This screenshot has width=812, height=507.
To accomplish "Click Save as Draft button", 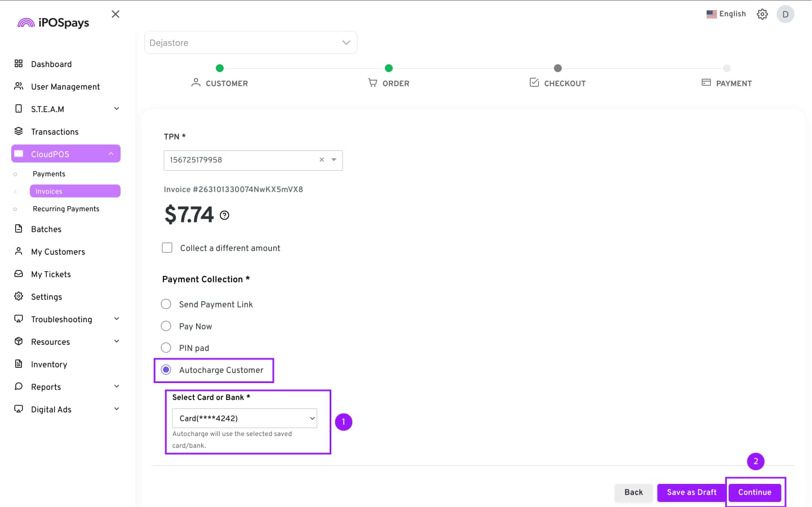I will pos(691,492).
